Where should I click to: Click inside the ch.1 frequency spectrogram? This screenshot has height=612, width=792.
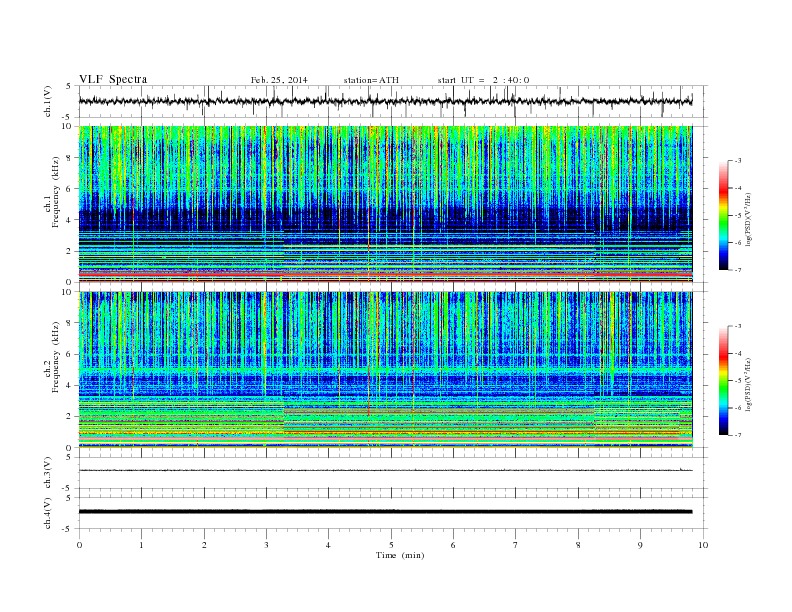tap(386, 204)
